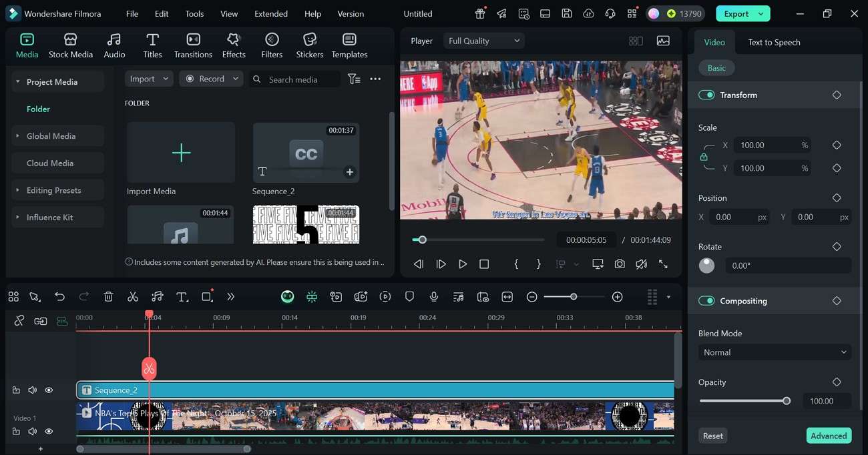
Task: Click the Opacity slider handle
Action: pos(787,401)
